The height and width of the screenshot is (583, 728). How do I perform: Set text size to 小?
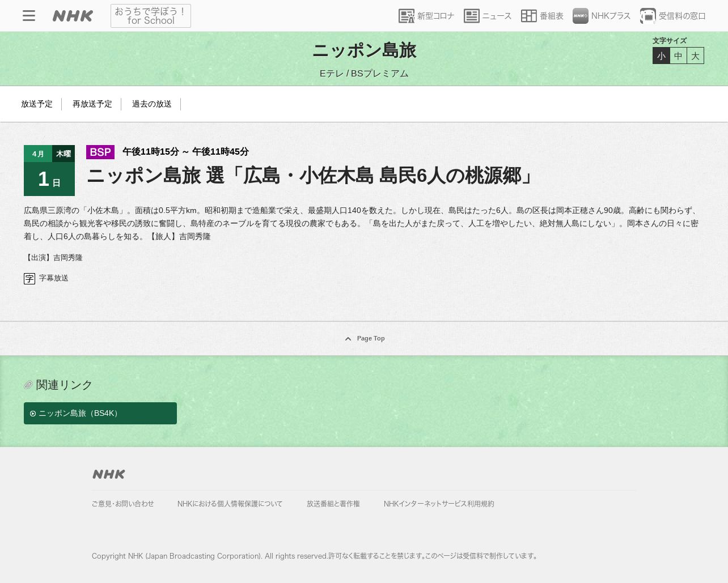(x=661, y=56)
